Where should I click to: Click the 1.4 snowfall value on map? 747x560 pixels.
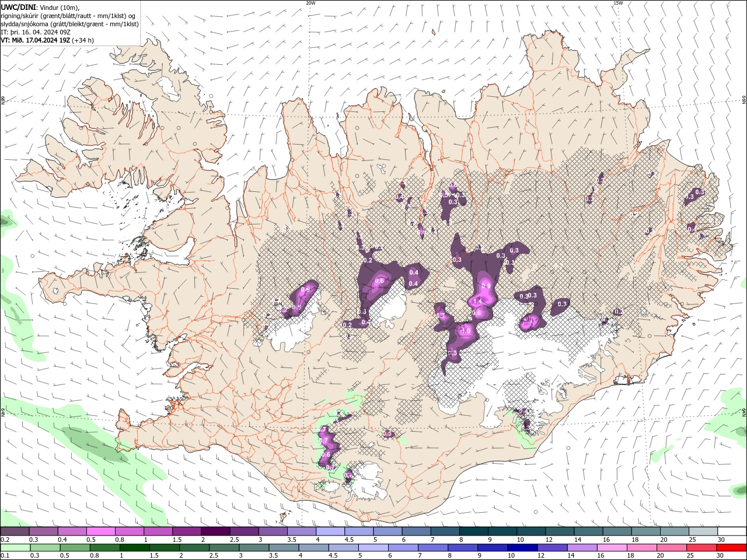tap(477, 302)
